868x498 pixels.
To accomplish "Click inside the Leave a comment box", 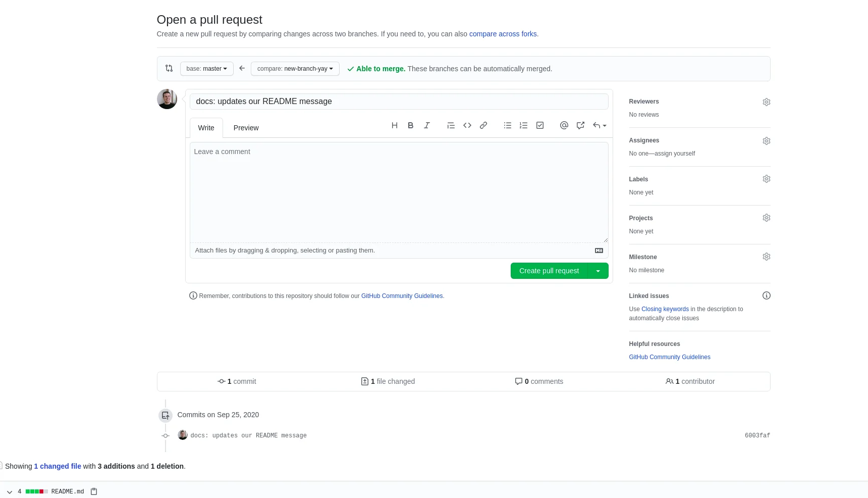I will 399,192.
